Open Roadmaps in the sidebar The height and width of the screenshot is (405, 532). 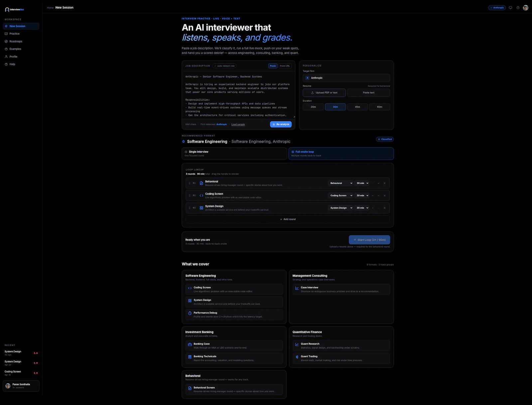[x=21, y=41]
